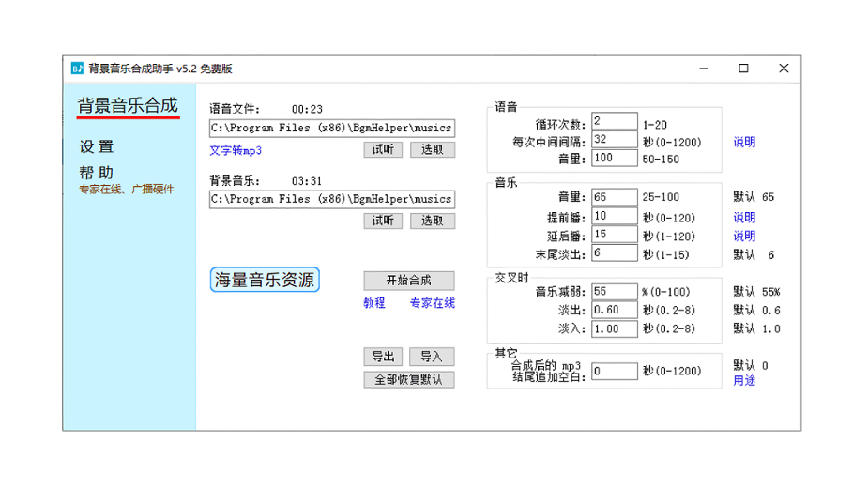
Task: Click 选取 button for background music
Action: [433, 221]
